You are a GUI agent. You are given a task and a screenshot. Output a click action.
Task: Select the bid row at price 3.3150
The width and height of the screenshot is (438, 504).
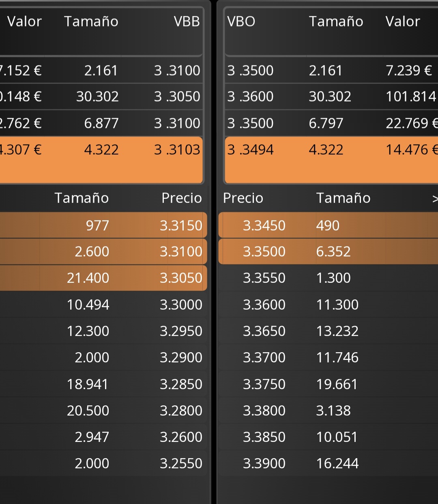(103, 225)
